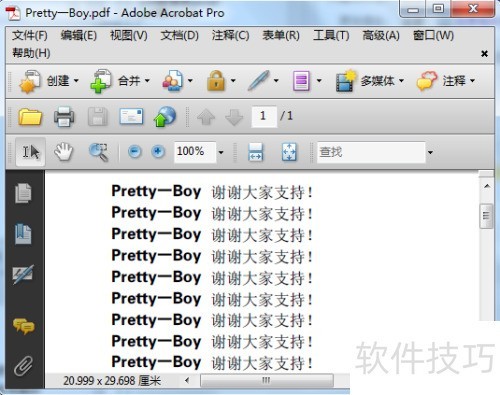Open the Attachments paperclip panel
Viewport: 500px width, 395px height.
(23, 365)
